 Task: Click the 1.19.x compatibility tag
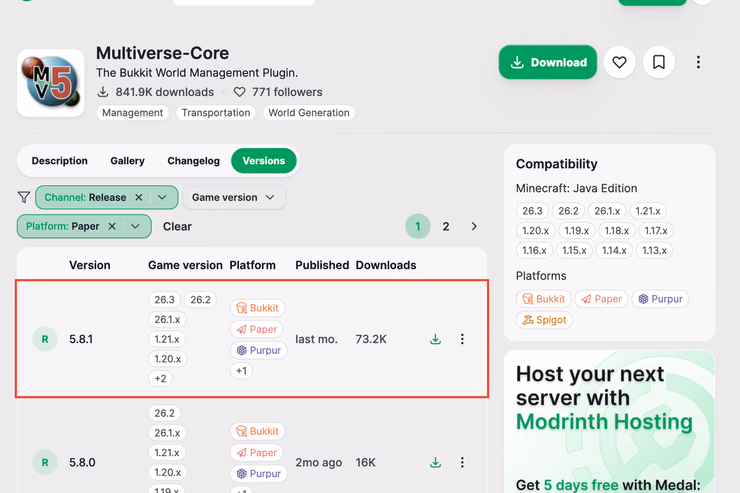(577, 231)
